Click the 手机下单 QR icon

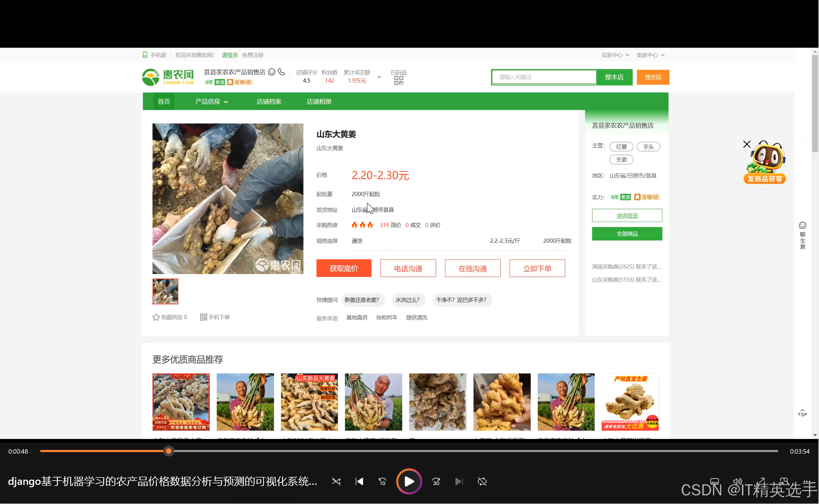click(x=203, y=317)
